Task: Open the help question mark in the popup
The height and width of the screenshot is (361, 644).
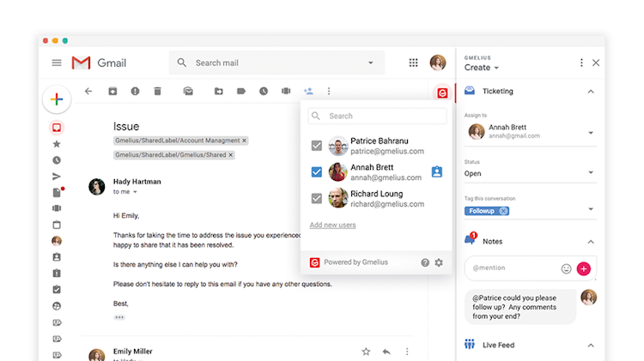Action: click(425, 262)
